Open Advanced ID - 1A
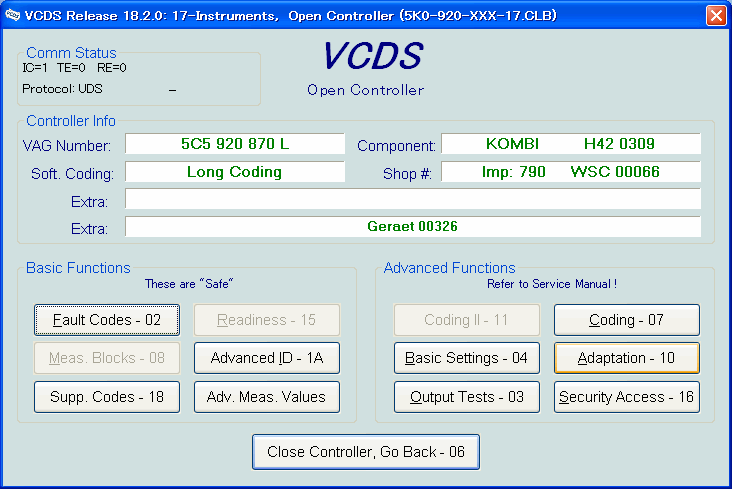The width and height of the screenshot is (732, 489). 267,358
